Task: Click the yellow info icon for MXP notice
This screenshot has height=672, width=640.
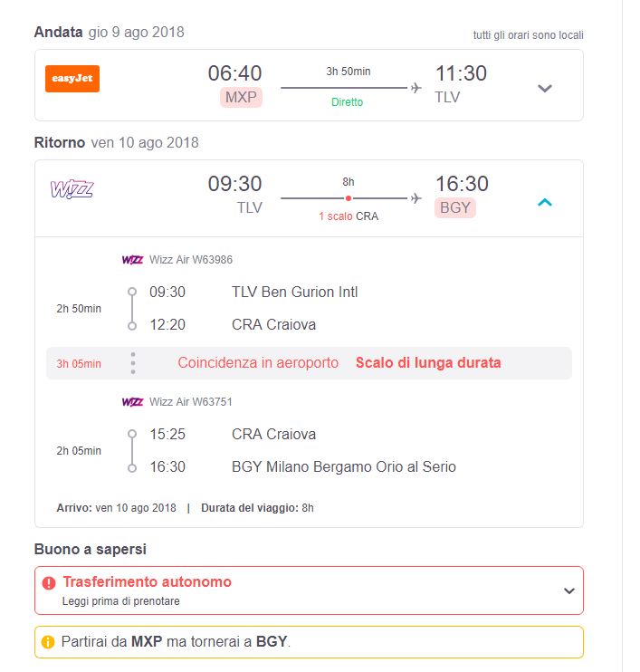Action: tap(49, 642)
